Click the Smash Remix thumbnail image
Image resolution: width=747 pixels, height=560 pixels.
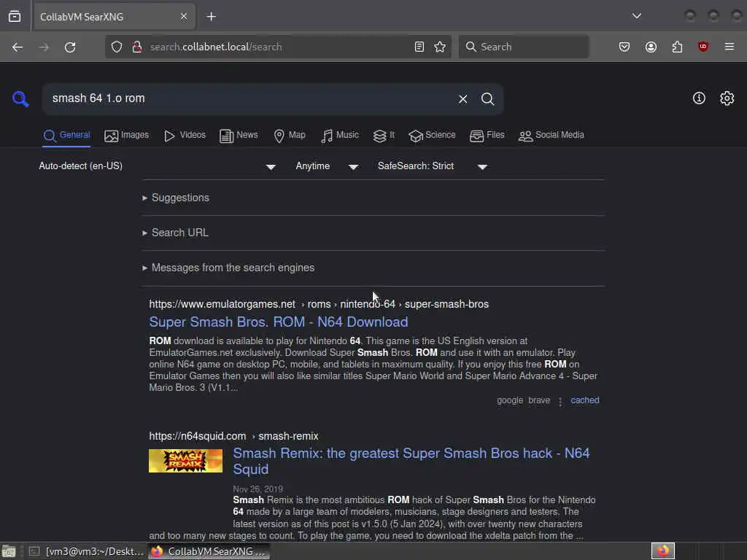point(185,461)
